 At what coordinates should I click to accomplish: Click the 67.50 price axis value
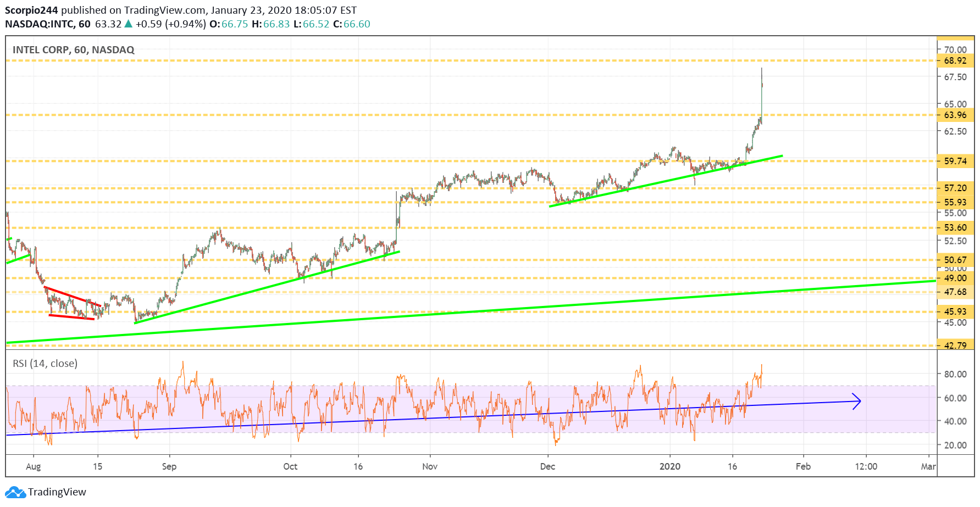[955, 77]
